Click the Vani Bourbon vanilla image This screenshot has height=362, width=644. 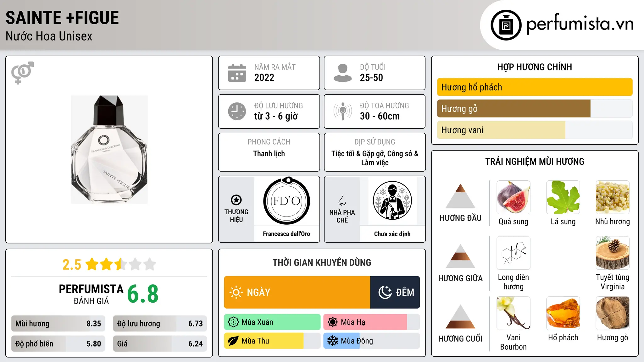tap(514, 313)
